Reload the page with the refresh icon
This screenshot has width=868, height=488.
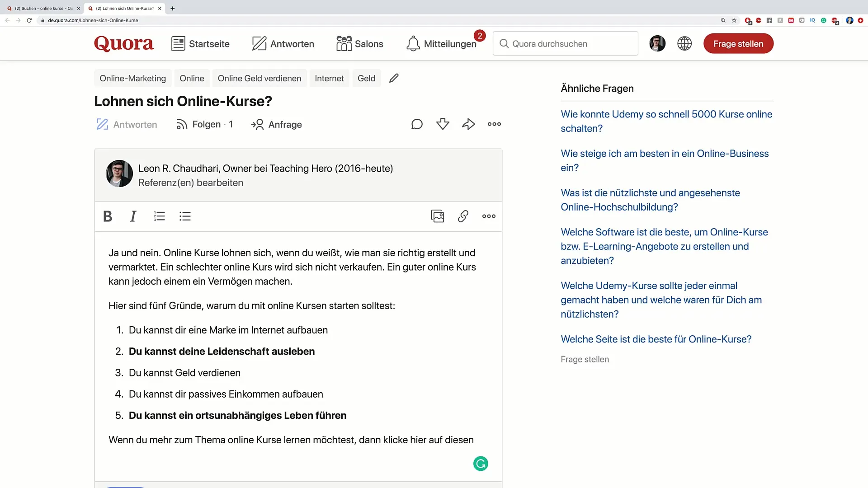coord(29,20)
